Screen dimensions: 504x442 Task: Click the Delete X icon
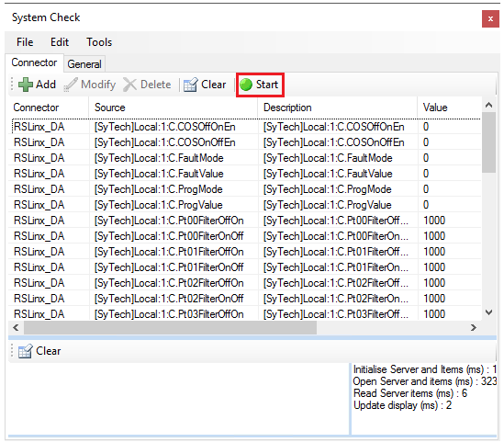pos(129,85)
